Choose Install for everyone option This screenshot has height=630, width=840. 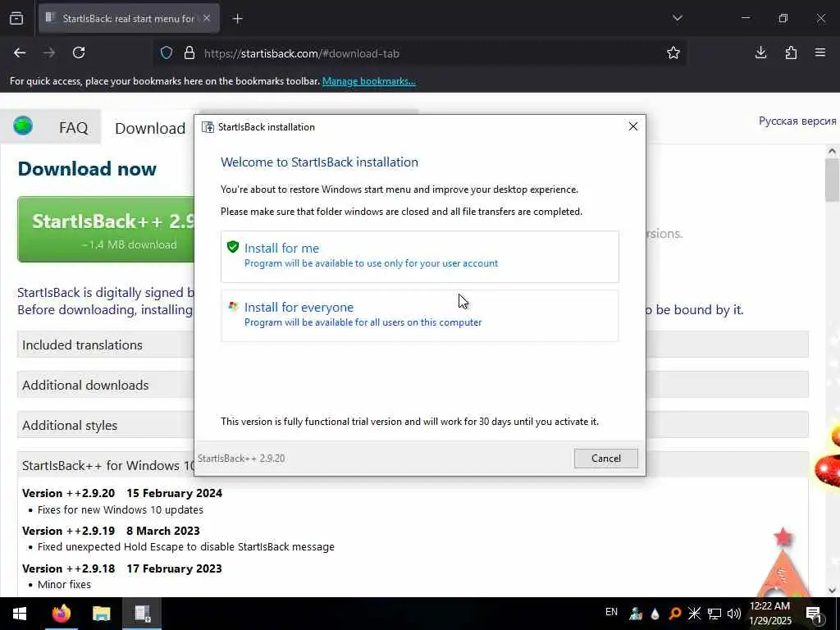coord(419,315)
